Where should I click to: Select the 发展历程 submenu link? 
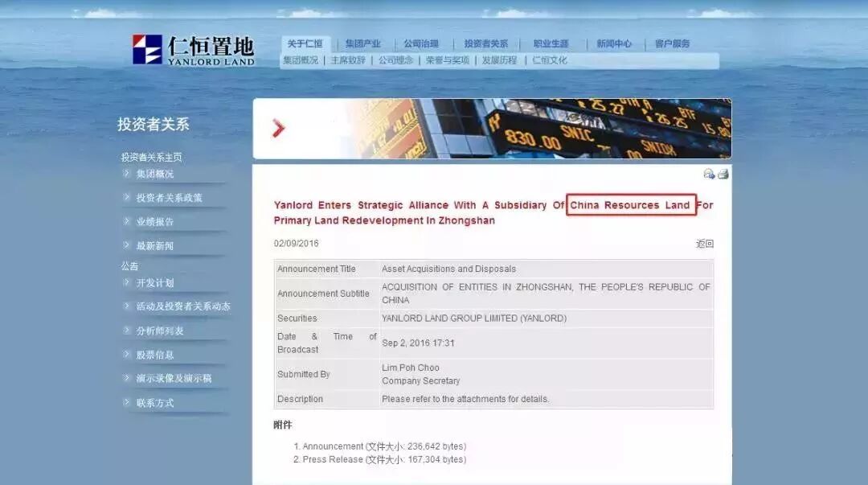[499, 60]
